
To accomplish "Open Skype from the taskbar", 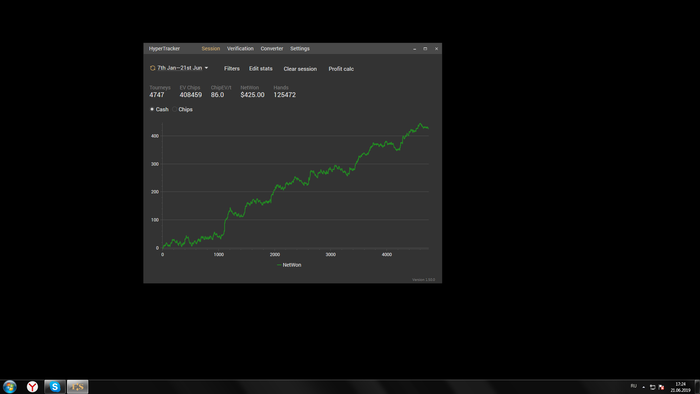I will (55, 386).
